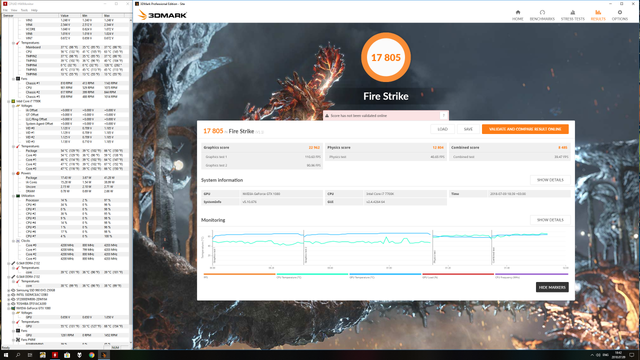Select the Powers flame icon
The image size is (640, 360).
[18, 173]
